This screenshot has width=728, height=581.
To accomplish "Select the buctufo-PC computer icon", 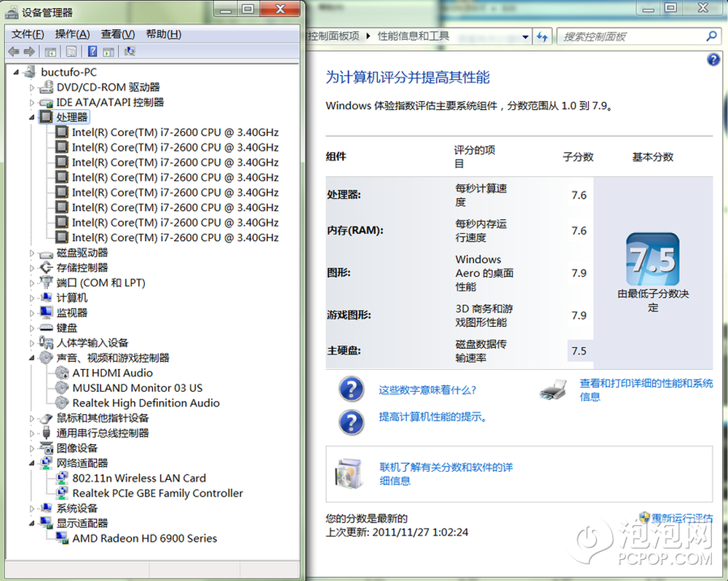I will click(x=30, y=72).
